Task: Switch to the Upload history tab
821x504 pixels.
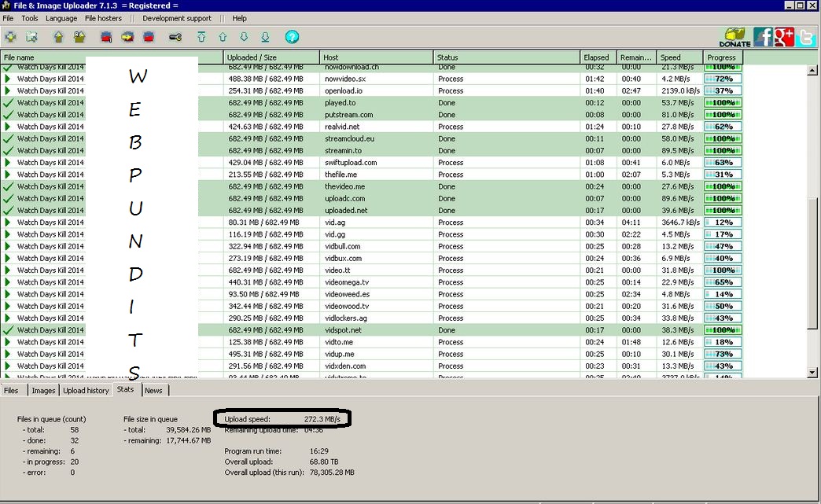Action: [x=86, y=391]
